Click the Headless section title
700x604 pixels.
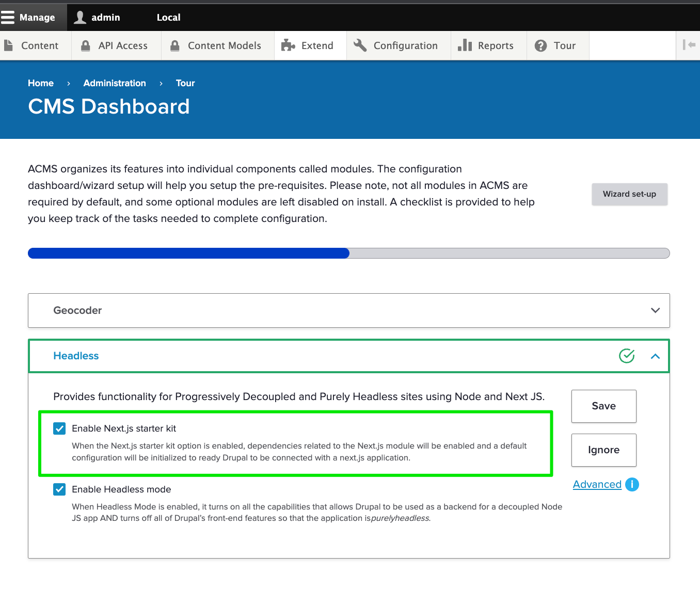[76, 356]
